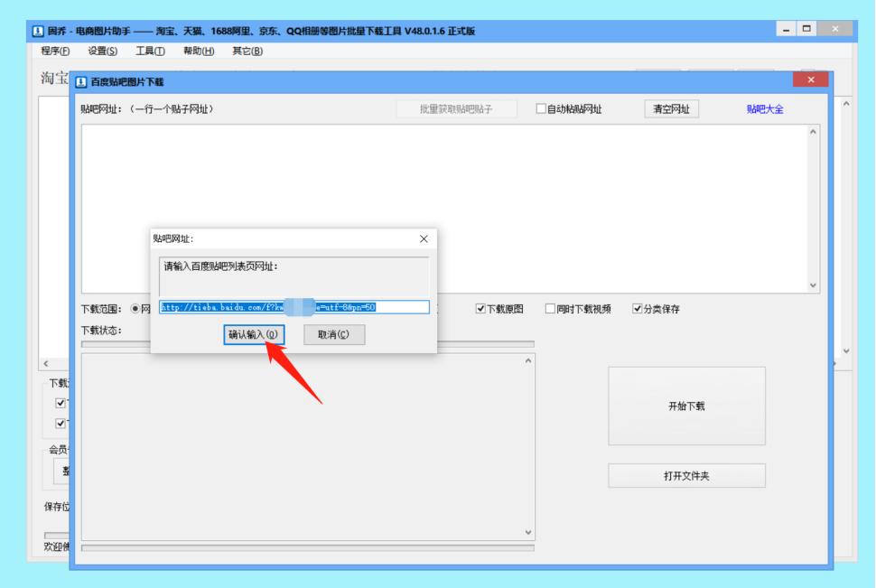Click the bottom progress bar of download window

tap(307, 547)
